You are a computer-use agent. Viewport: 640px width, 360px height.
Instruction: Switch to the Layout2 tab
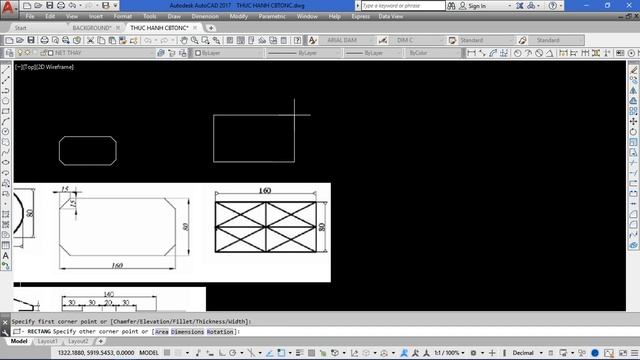click(78, 341)
